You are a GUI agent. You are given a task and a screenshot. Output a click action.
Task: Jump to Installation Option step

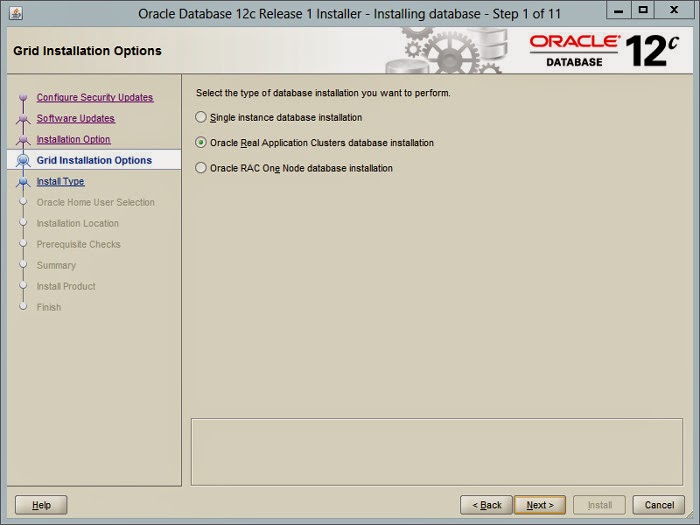coord(73,139)
